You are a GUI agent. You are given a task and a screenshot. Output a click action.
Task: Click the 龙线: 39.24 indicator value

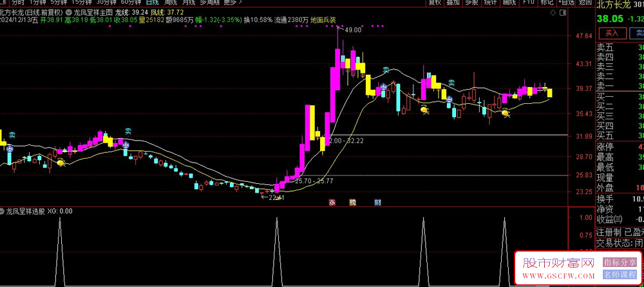(x=131, y=12)
